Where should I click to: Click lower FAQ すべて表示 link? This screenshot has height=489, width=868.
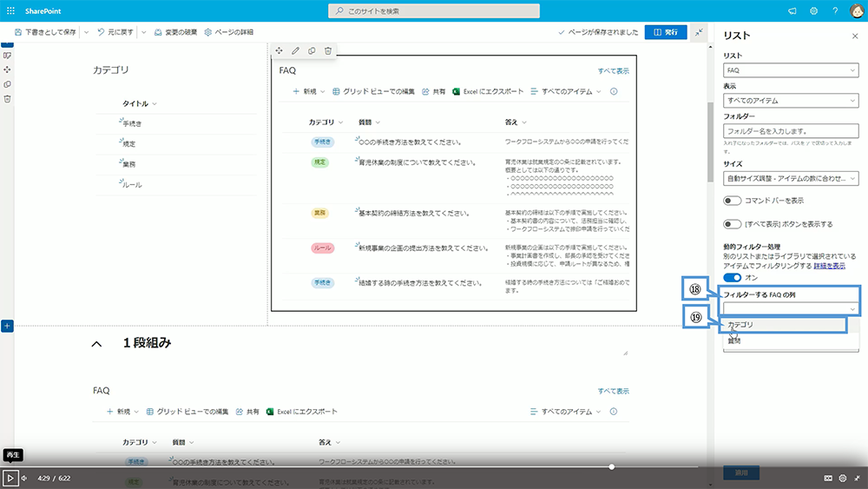pyautogui.click(x=614, y=391)
